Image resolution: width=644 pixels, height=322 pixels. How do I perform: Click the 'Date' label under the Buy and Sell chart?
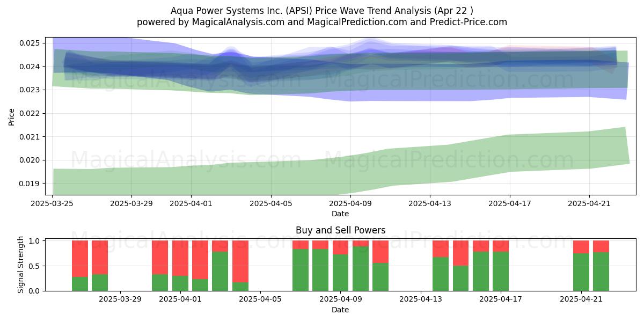pyautogui.click(x=340, y=310)
